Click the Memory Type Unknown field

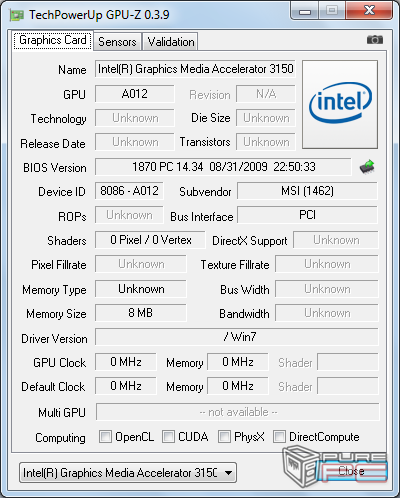(x=141, y=289)
